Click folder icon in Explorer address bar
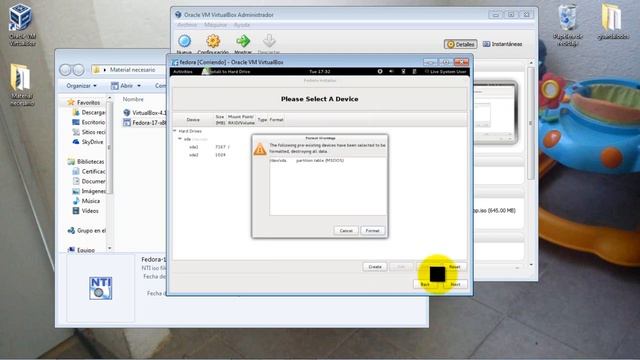640x360 pixels. point(97,70)
